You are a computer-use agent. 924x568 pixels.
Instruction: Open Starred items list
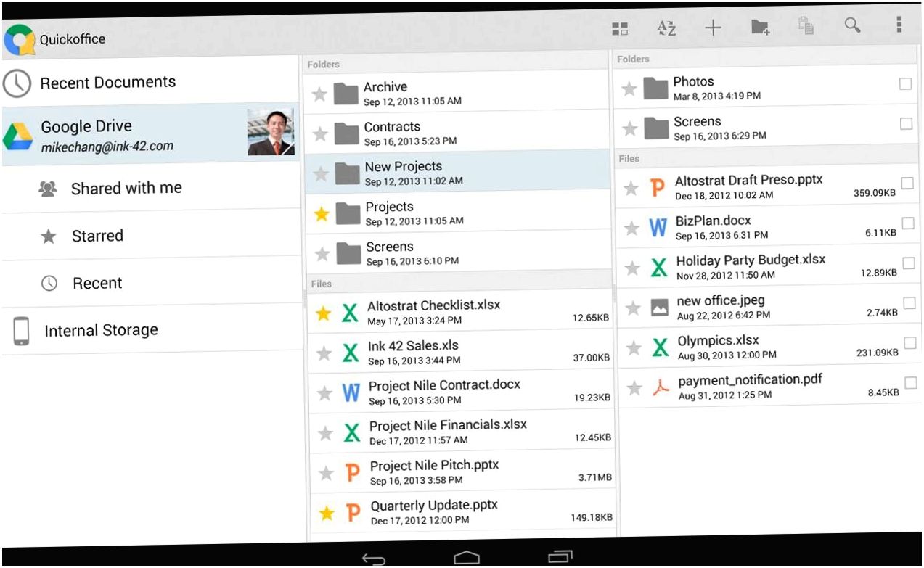pos(151,236)
